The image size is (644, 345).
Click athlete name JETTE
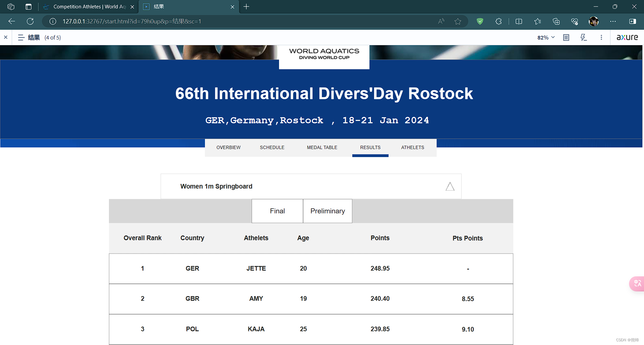click(256, 268)
